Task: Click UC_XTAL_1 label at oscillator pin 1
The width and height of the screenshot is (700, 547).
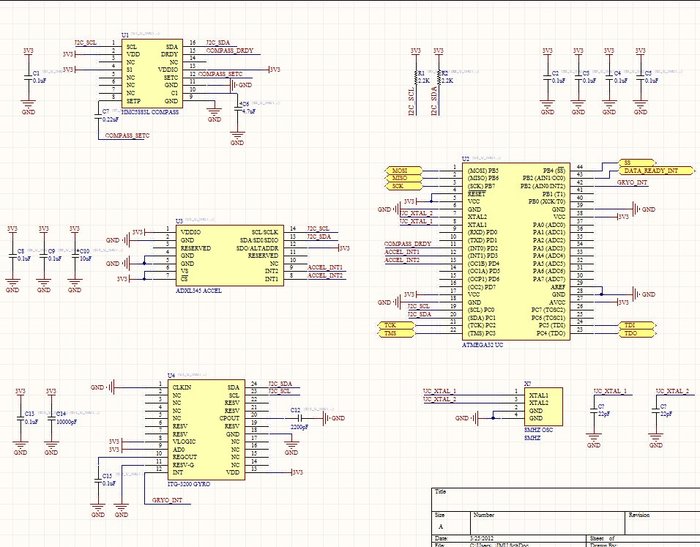Action: [440, 391]
